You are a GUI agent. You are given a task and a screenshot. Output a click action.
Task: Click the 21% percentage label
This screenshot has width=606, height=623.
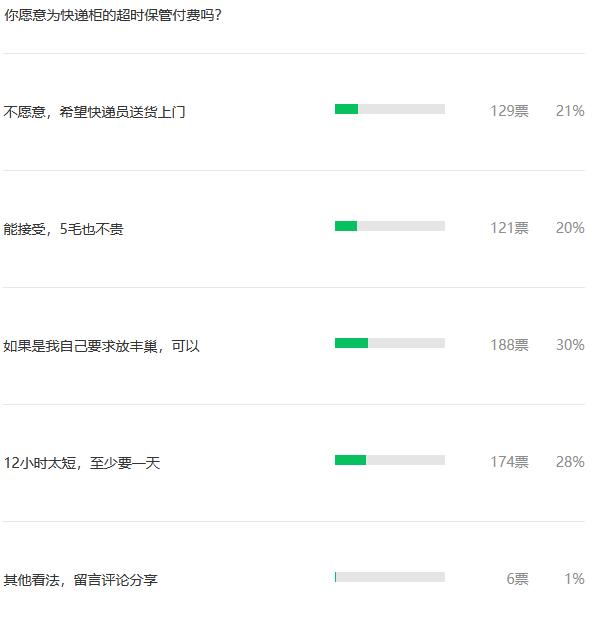pos(570,111)
